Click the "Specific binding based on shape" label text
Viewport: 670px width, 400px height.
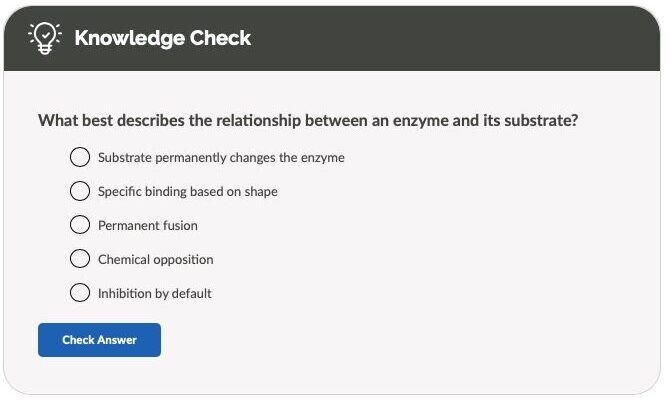[x=187, y=191]
